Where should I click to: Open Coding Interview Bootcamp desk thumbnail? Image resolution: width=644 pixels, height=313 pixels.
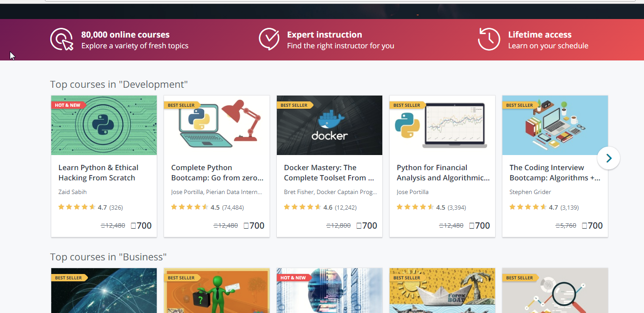point(555,125)
